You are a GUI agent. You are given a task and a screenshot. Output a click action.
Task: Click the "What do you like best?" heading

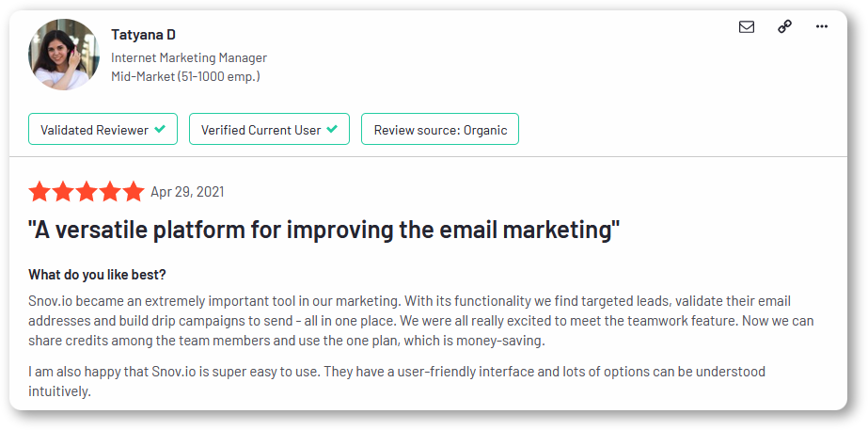pyautogui.click(x=98, y=275)
